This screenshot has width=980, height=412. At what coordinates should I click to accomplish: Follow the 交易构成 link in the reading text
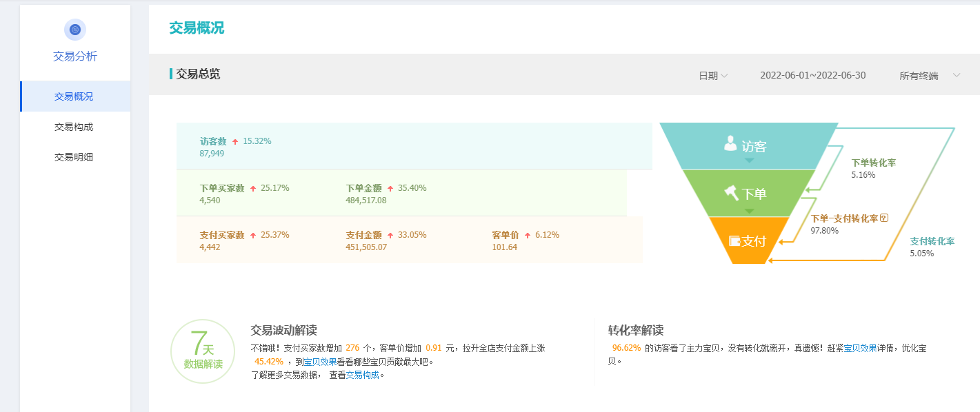[362, 375]
